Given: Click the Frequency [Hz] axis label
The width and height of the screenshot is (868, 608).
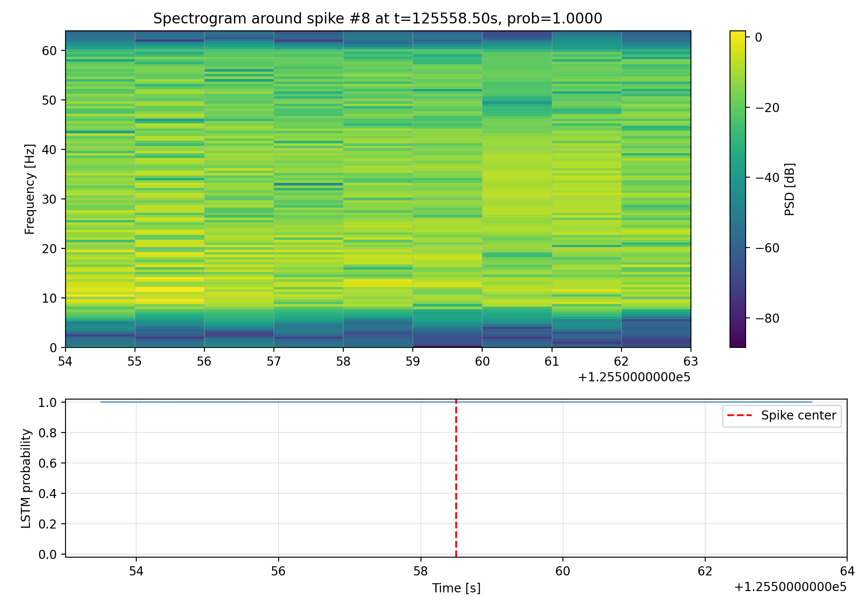Looking at the screenshot, I should coord(30,189).
